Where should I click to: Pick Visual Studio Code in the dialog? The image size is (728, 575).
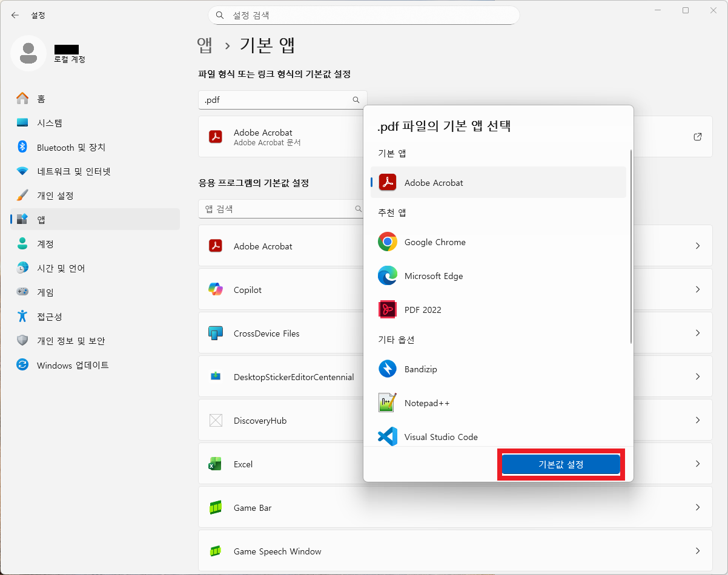pyautogui.click(x=498, y=436)
